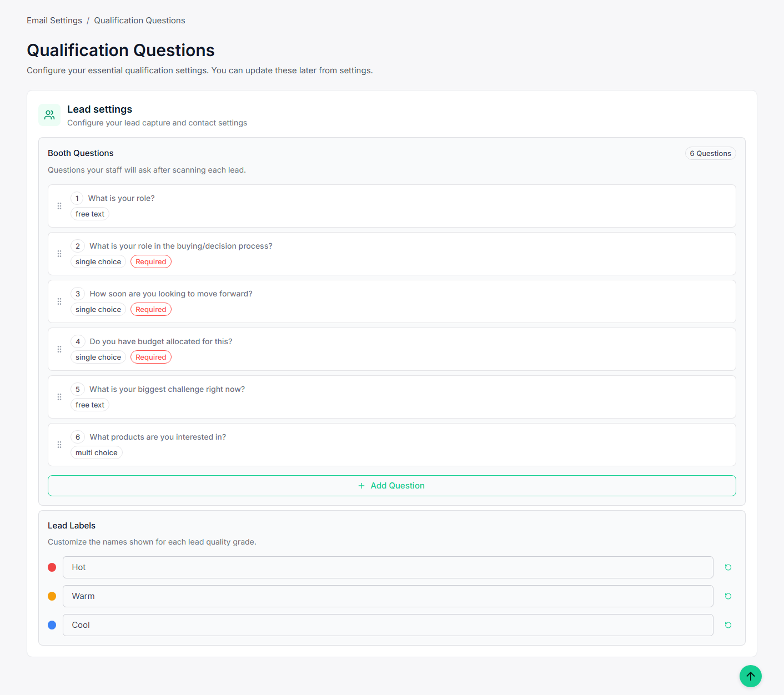Screen dimensions: 784x695
Task: Open question 'What is your role?'
Action: point(392,206)
